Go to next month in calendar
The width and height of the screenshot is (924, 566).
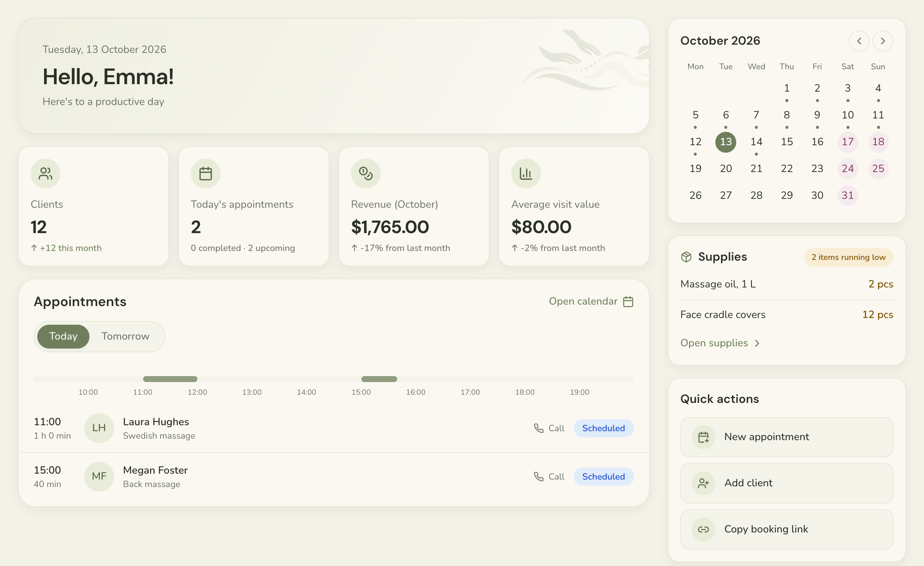point(883,41)
